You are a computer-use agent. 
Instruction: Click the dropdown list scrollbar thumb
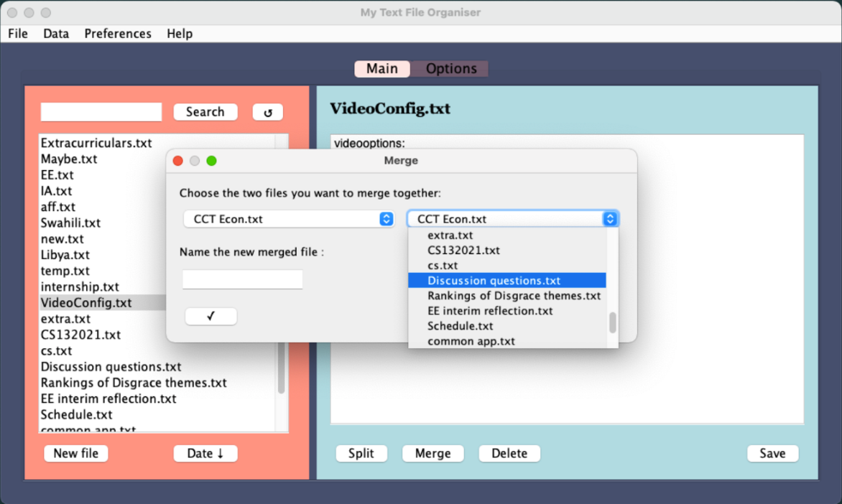pyautogui.click(x=612, y=323)
